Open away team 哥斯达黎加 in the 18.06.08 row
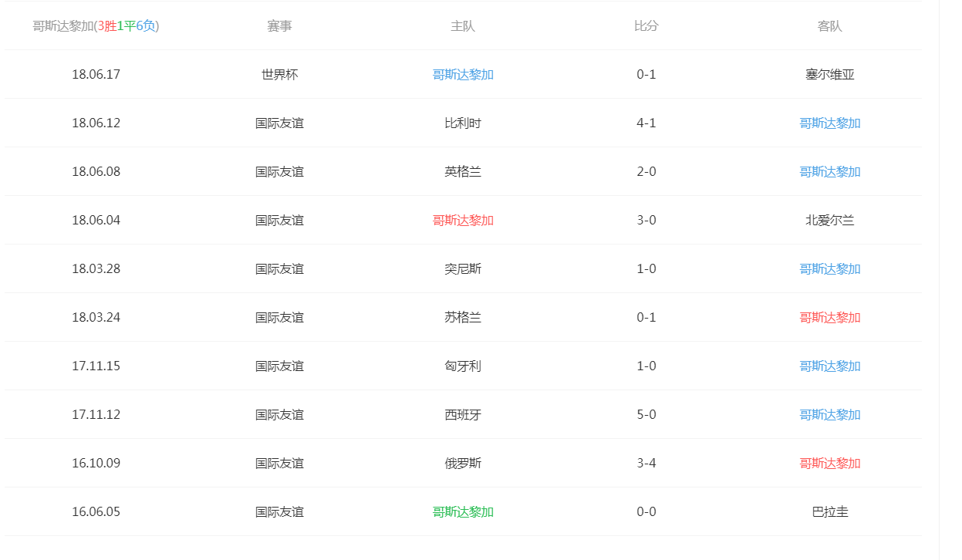 click(x=830, y=172)
